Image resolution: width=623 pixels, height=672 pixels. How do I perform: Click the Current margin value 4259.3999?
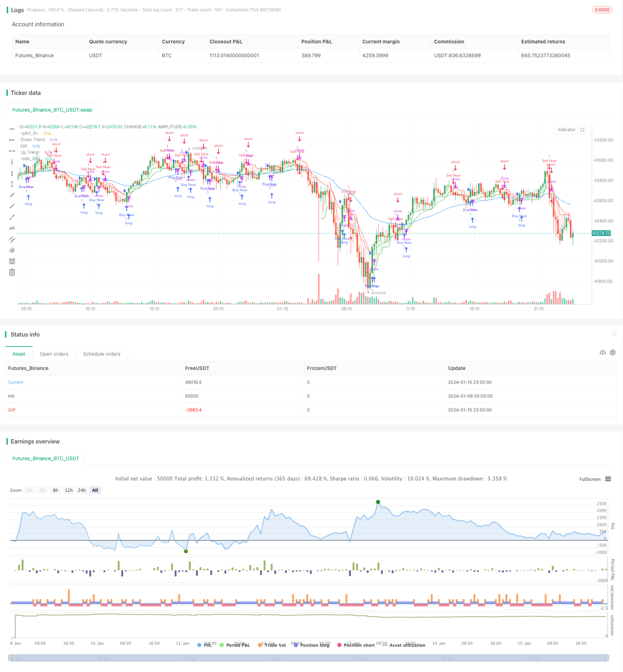point(374,56)
